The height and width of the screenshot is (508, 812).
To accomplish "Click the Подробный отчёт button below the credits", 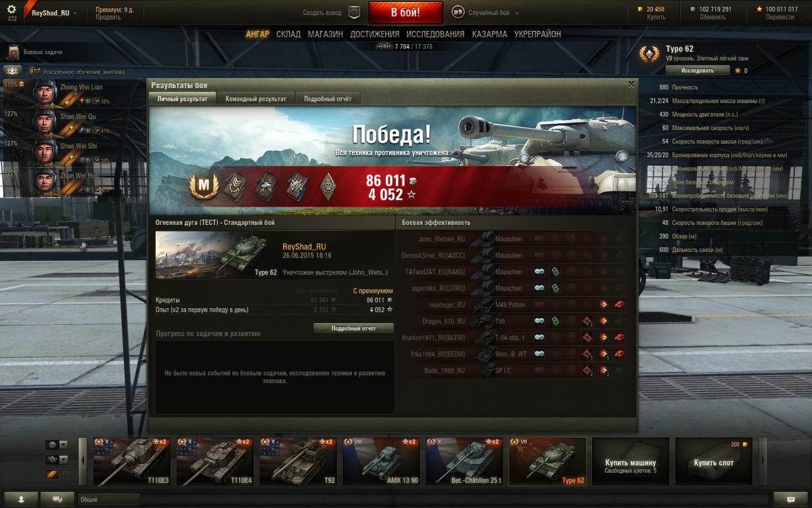I will tap(353, 328).
